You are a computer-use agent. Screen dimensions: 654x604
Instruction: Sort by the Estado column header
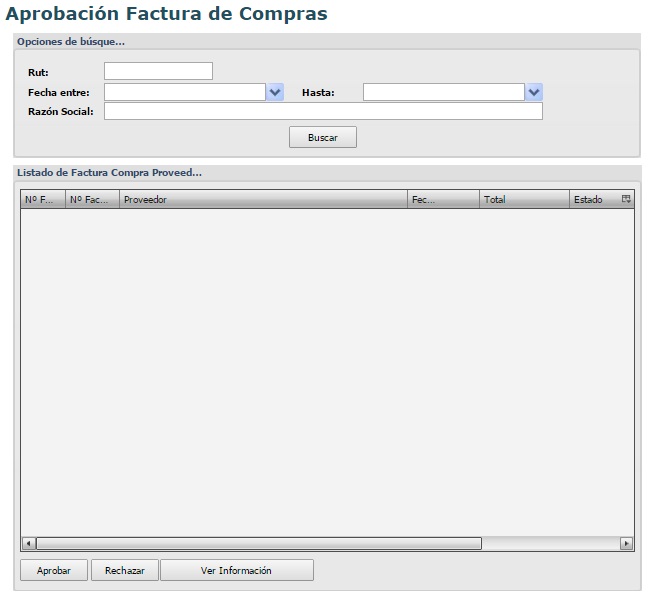click(595, 199)
